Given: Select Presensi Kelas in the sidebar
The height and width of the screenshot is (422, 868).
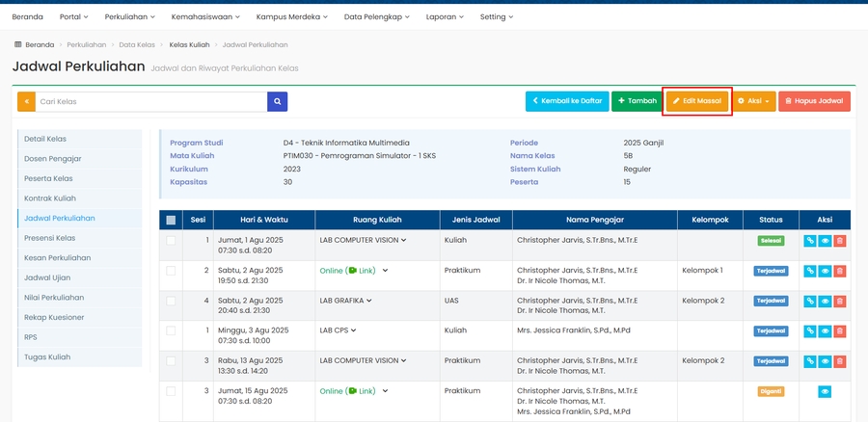Looking at the screenshot, I should pyautogui.click(x=49, y=238).
